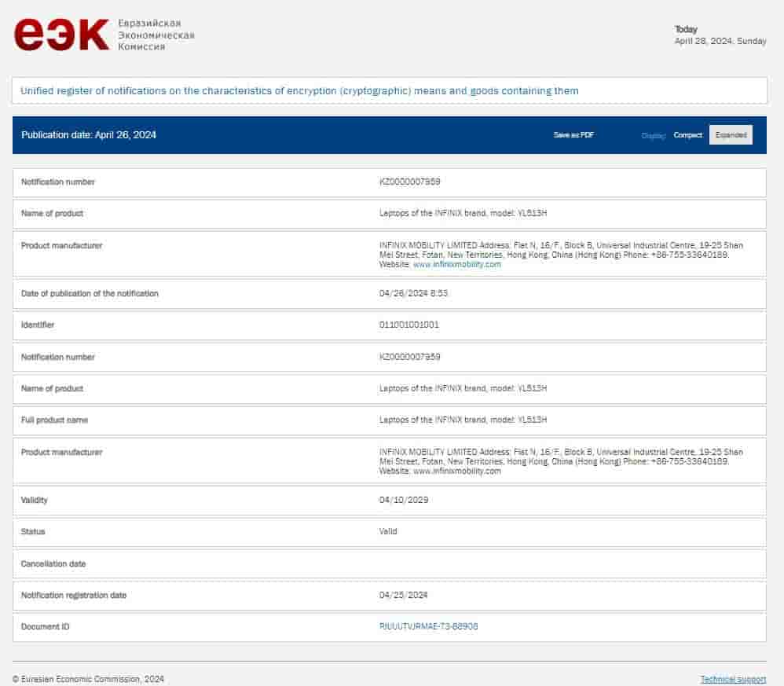Screen dimensions: 784x686
Task: Click the red EEC logo
Action: 61,35
